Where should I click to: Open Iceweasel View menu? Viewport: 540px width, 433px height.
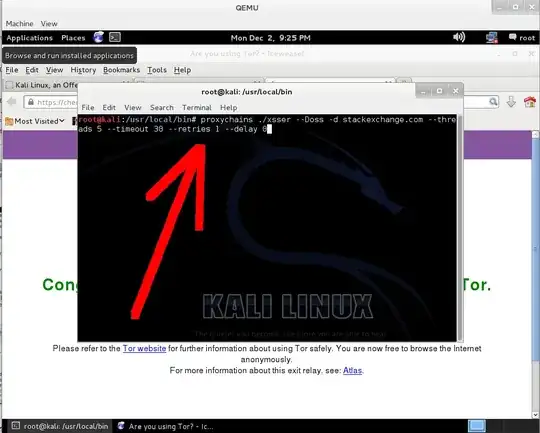[54, 70]
